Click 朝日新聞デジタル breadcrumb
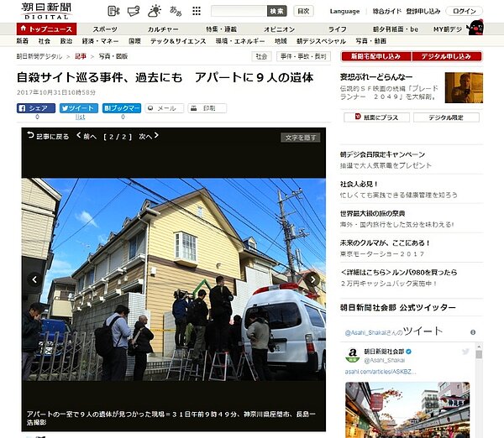Viewport: 504px width, 438px height. (x=39, y=56)
